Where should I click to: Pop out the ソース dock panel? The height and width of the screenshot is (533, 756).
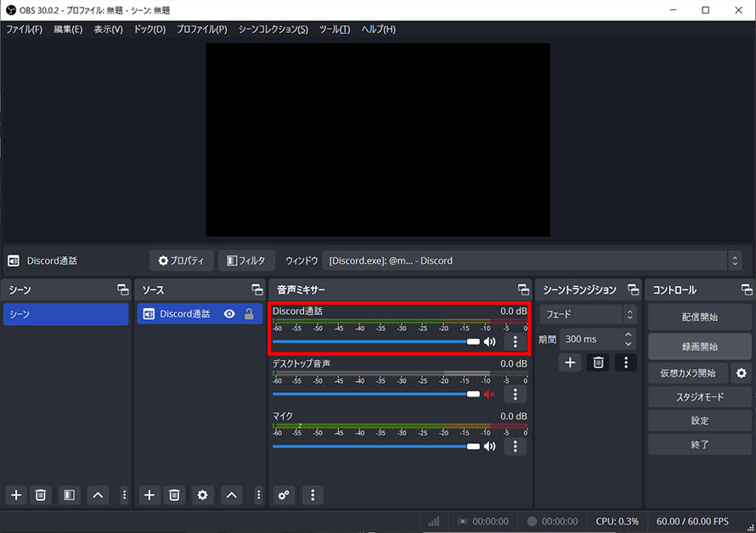click(x=257, y=289)
